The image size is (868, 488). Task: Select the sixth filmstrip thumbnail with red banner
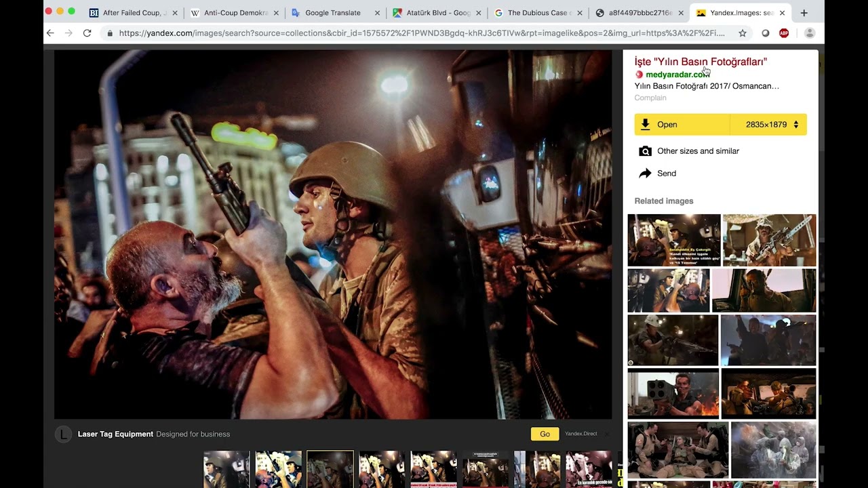(x=486, y=469)
